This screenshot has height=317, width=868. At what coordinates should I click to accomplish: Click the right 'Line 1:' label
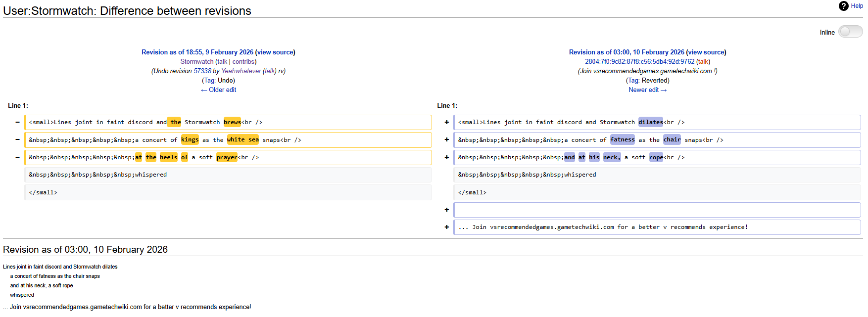click(447, 105)
